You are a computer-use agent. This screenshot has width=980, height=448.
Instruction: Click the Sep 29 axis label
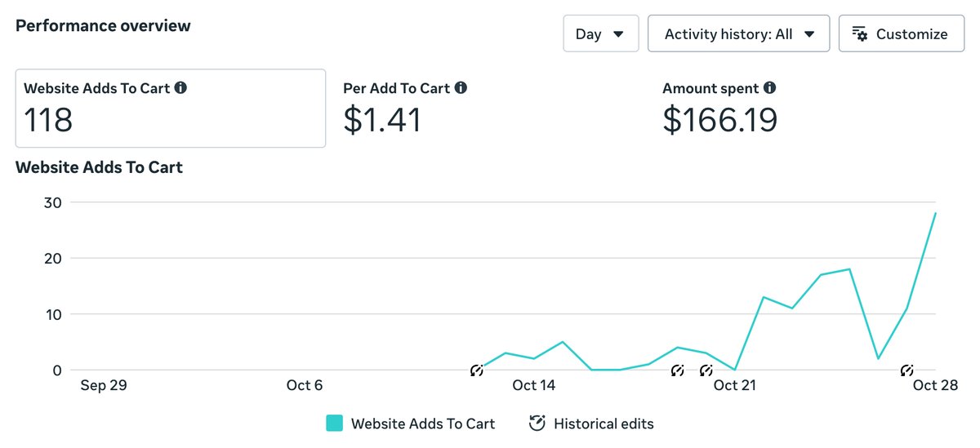point(104,385)
